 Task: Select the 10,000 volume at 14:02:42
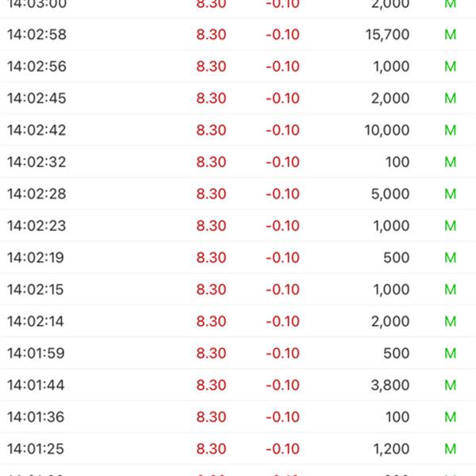pyautogui.click(x=387, y=130)
